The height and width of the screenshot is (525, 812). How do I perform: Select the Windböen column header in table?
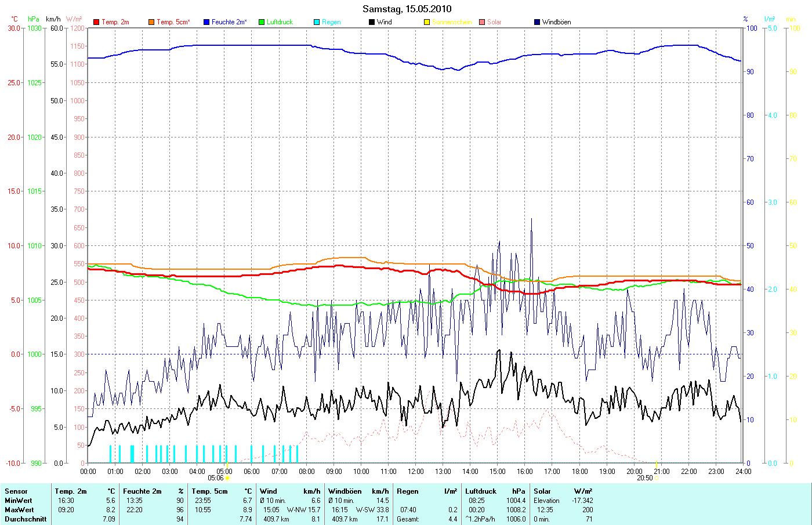pos(345,491)
